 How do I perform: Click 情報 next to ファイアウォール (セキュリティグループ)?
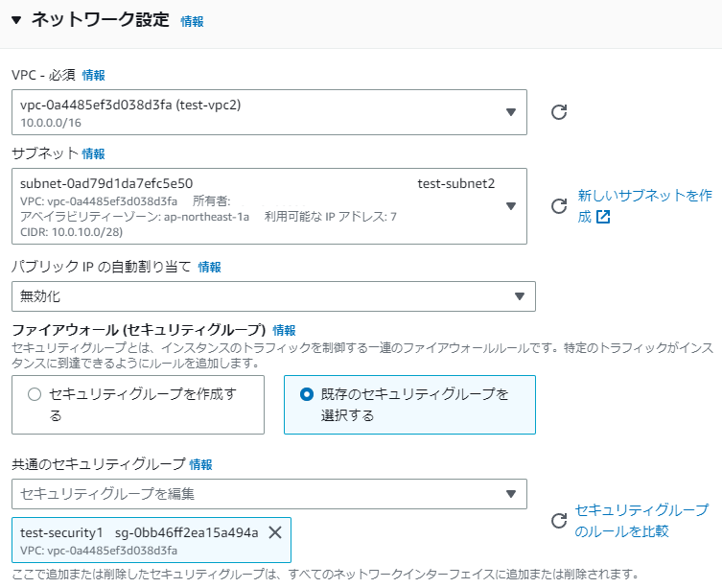tap(285, 330)
